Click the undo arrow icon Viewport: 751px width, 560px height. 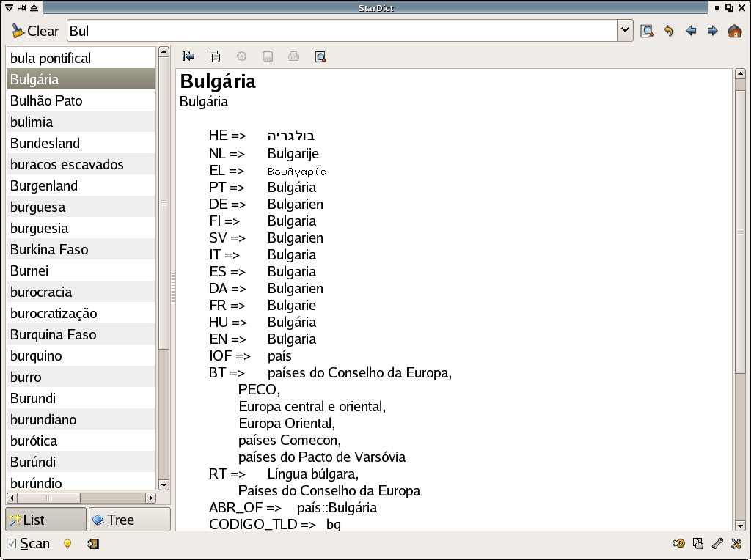668,31
